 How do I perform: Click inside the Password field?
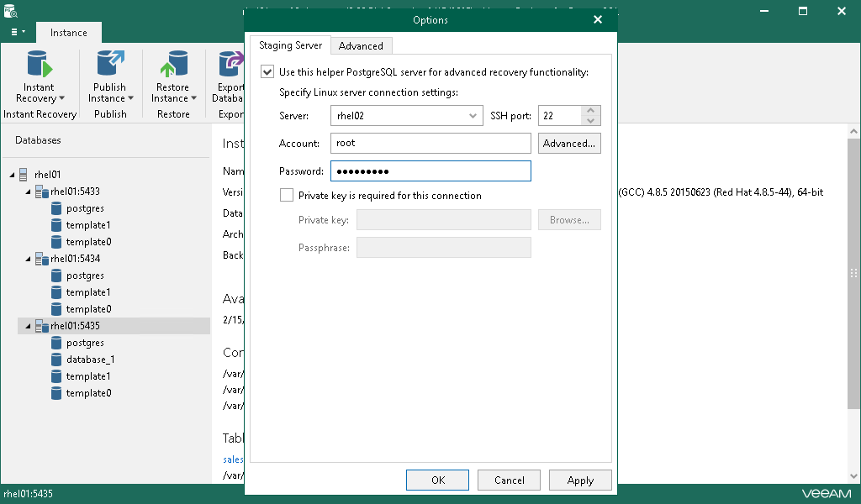coord(430,171)
